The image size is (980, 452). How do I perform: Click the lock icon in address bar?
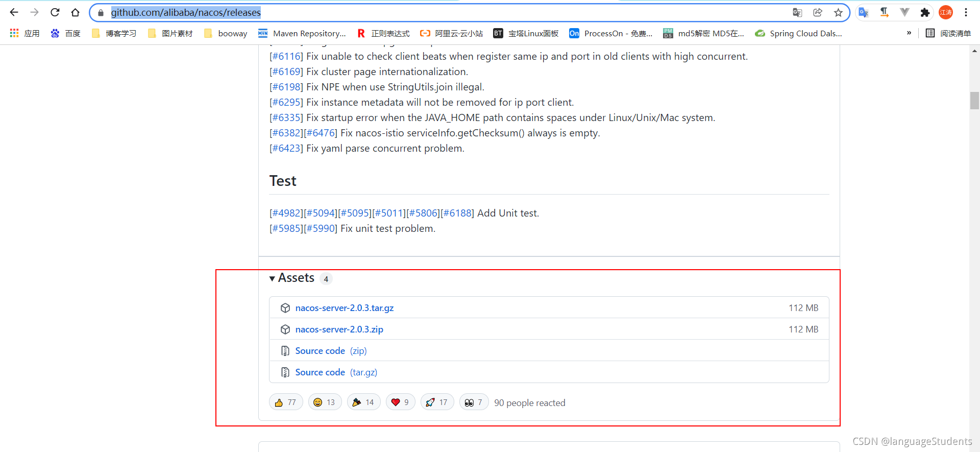click(x=101, y=13)
